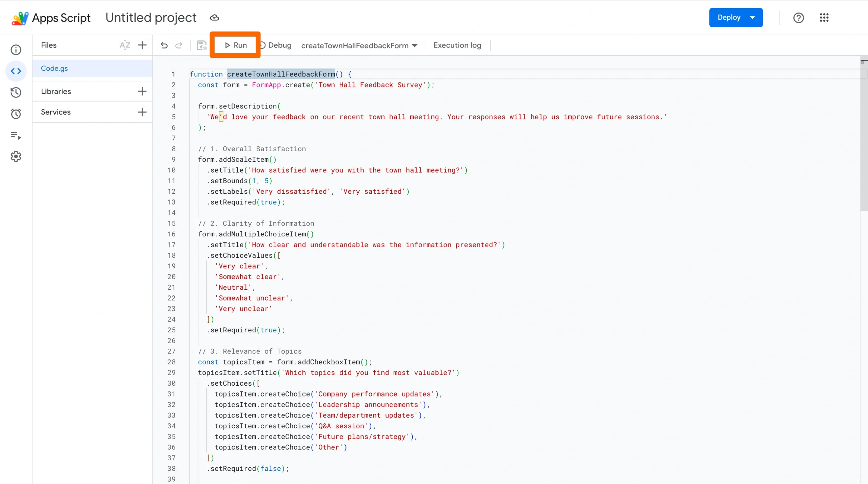Run the createTownHallFeedbackForm function

[x=235, y=45]
